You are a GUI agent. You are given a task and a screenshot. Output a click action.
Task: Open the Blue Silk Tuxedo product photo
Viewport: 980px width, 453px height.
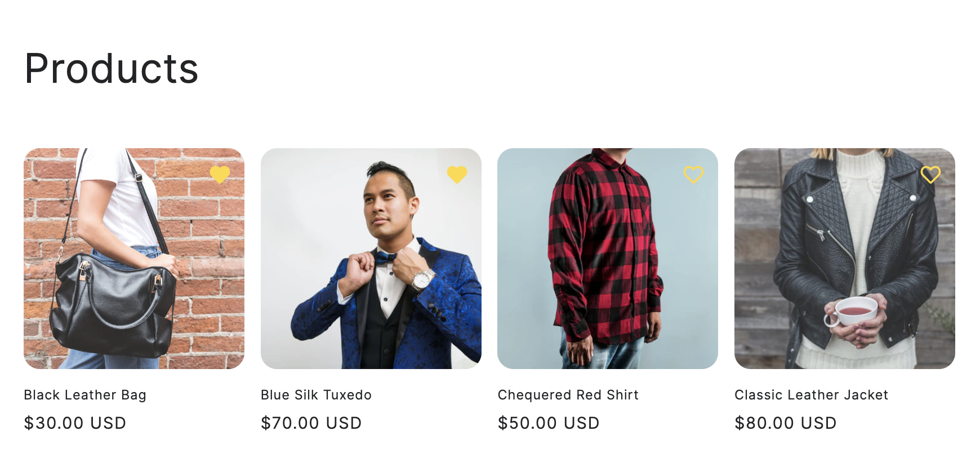371,259
